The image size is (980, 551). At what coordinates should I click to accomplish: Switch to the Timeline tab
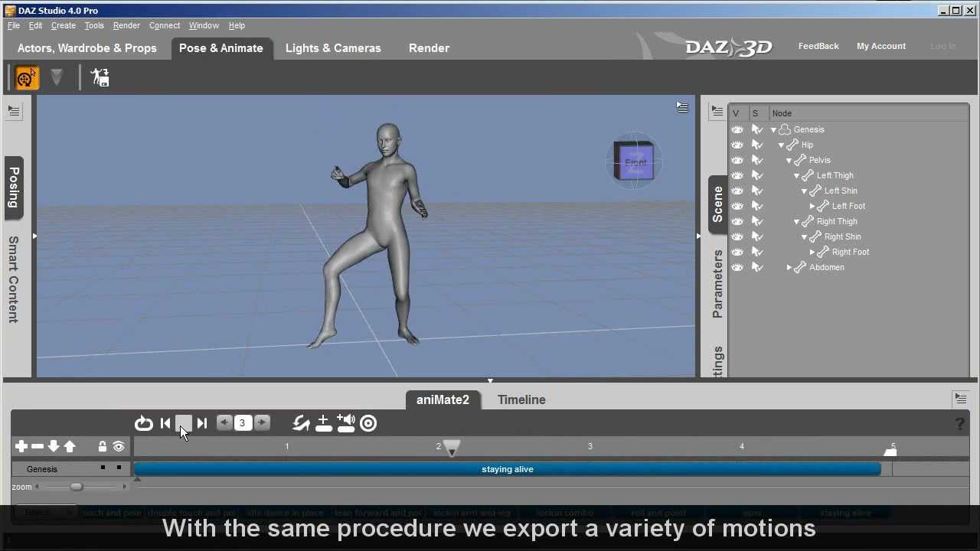pos(521,399)
